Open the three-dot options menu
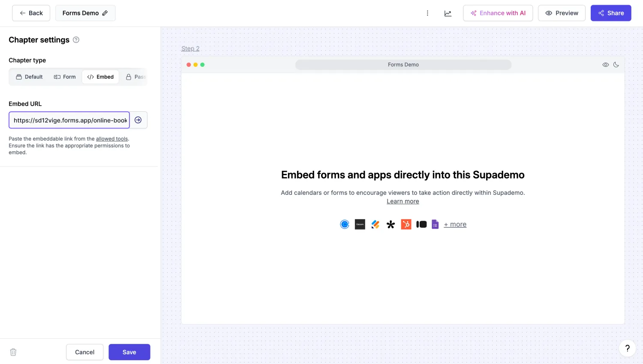This screenshot has height=364, width=643. coord(427,13)
